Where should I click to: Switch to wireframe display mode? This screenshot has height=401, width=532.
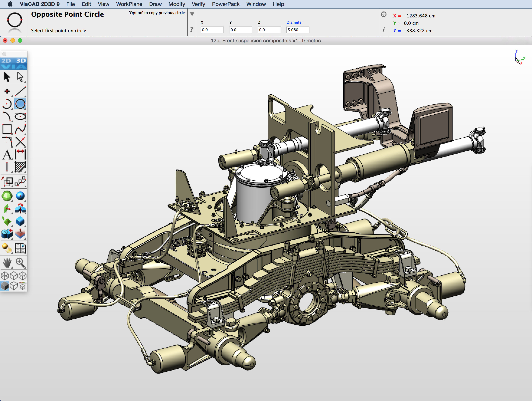pyautogui.click(x=5, y=276)
